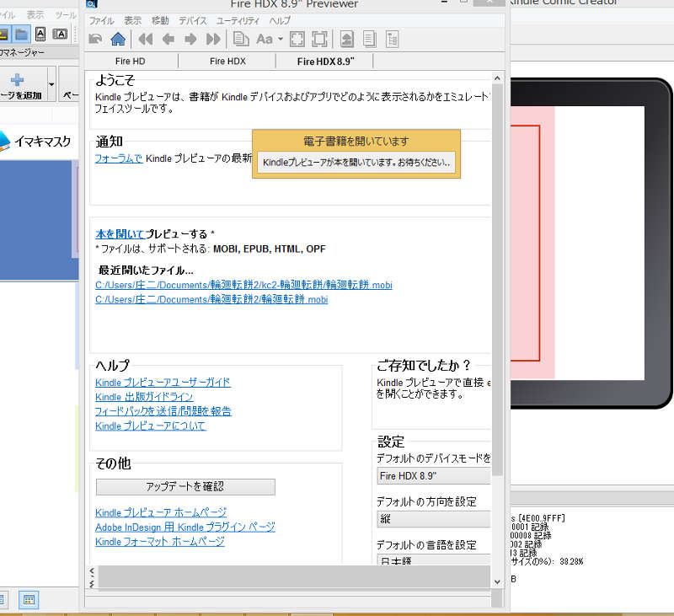Viewport: 674px width, 616px height.
Task: Switch to the Fire HDX tab
Action: point(227,62)
